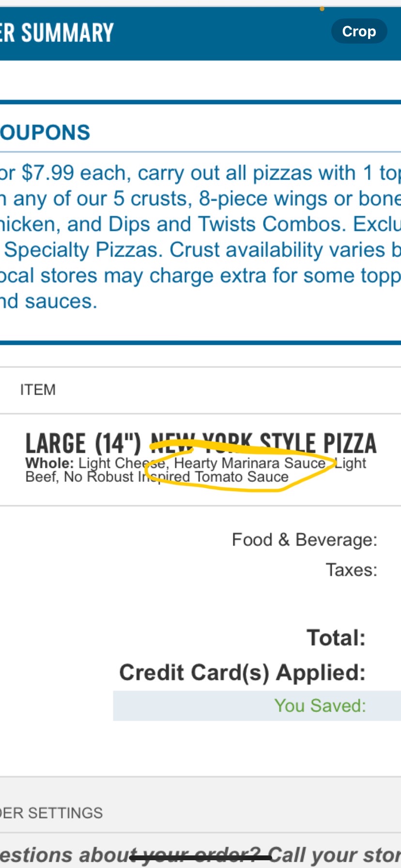Click the Taxes label
Viewport: 401px width, 868px height.
point(351,570)
